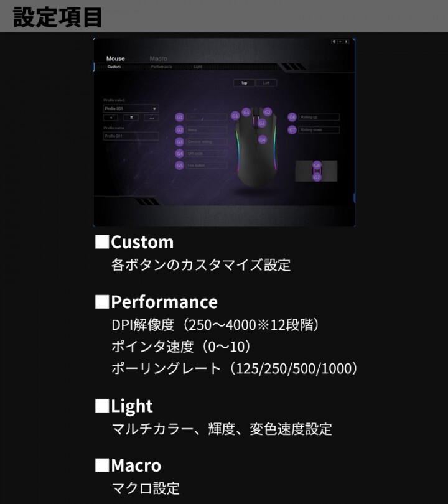
Task: Open the settings gear in the window corner
Action: [334, 42]
